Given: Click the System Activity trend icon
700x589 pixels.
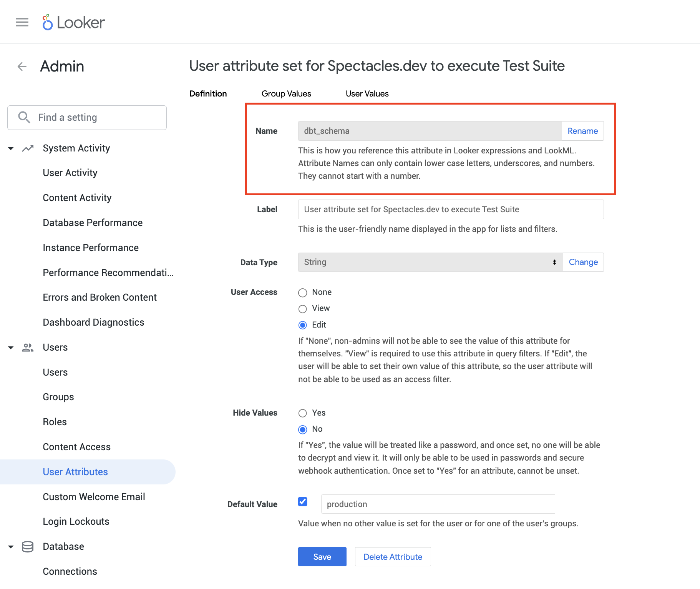Looking at the screenshot, I should [x=28, y=148].
